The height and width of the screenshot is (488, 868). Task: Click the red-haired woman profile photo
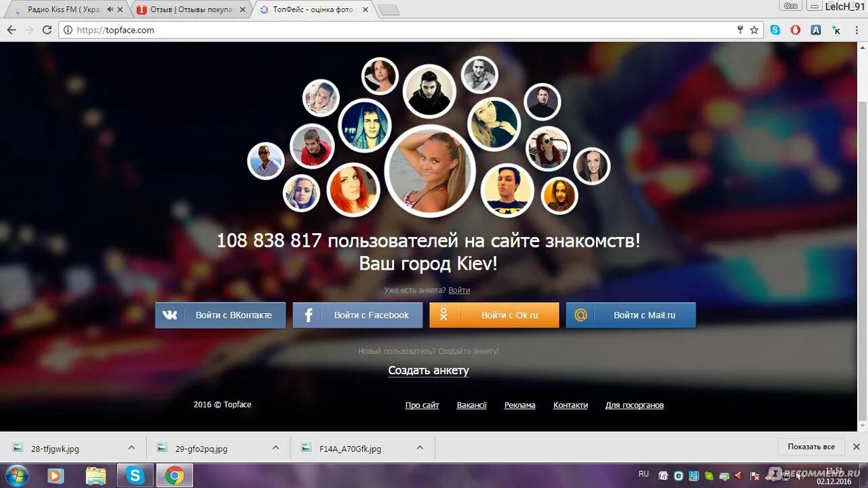coord(353,190)
